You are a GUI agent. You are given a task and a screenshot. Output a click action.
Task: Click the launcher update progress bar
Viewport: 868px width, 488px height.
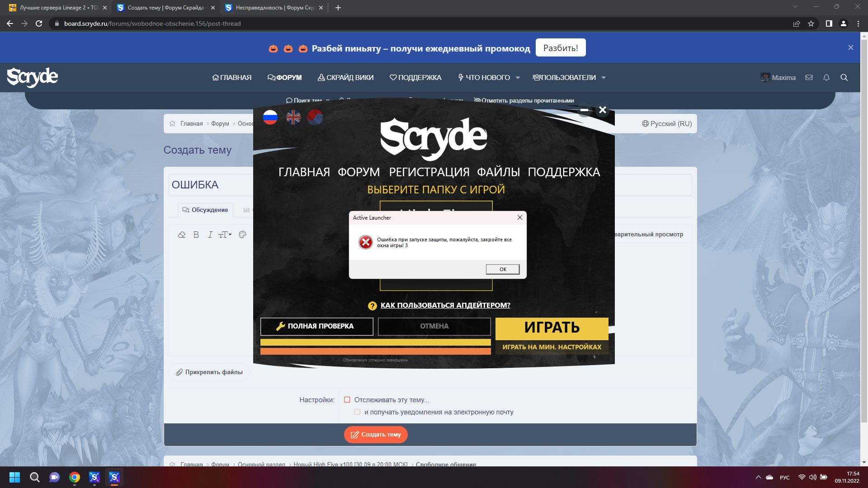click(x=375, y=343)
